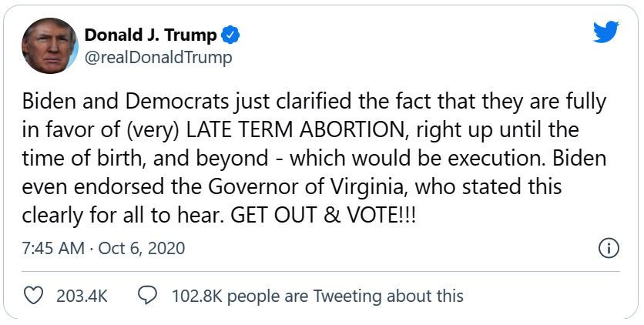Open the "Donald J. Trump" display name

pos(150,35)
